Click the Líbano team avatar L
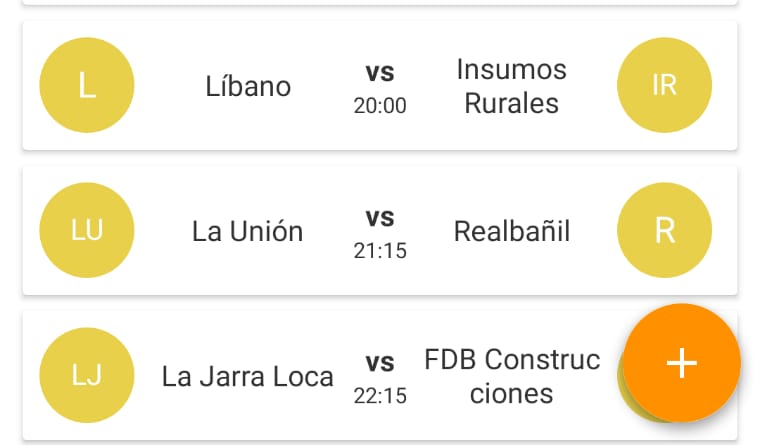760x445 pixels. [87, 85]
